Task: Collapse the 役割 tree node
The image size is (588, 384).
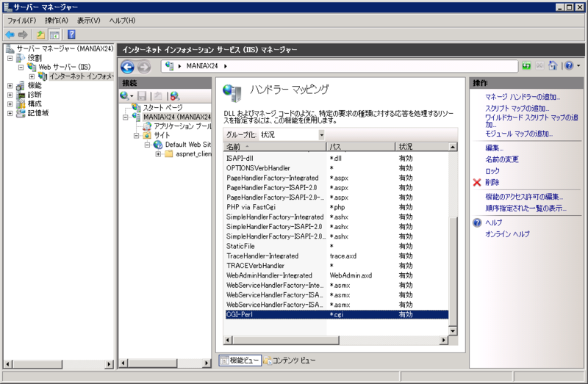Action: 10,58
